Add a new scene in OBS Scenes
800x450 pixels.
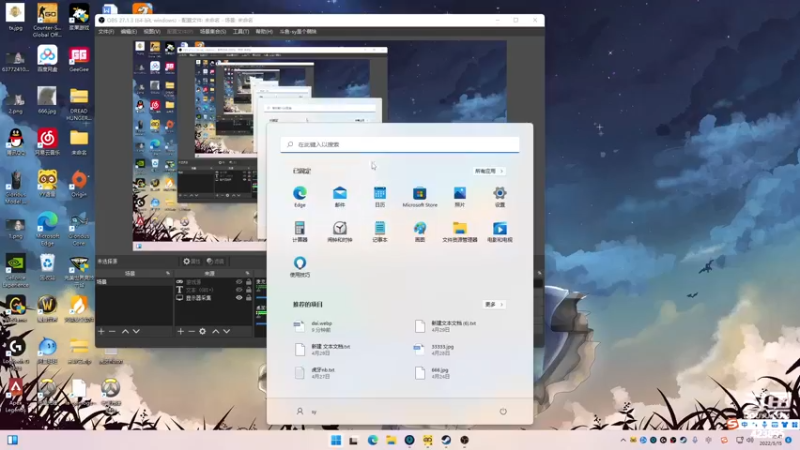tap(101, 332)
